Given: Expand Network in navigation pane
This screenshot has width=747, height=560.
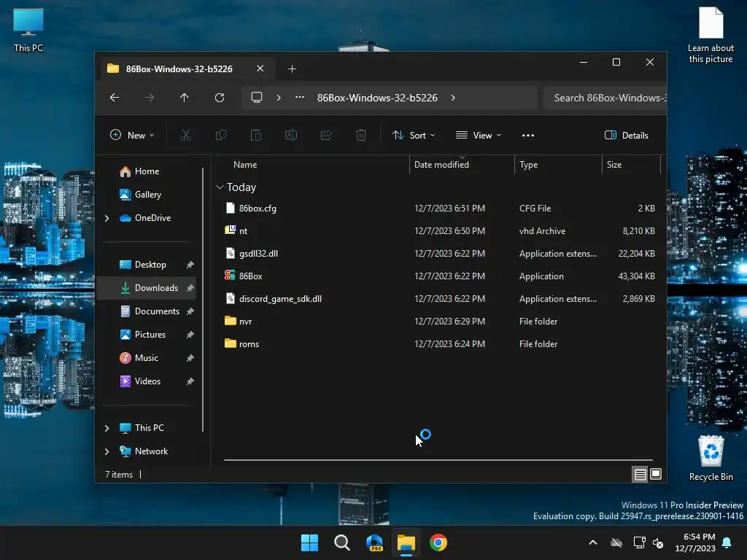Looking at the screenshot, I should pos(107,451).
